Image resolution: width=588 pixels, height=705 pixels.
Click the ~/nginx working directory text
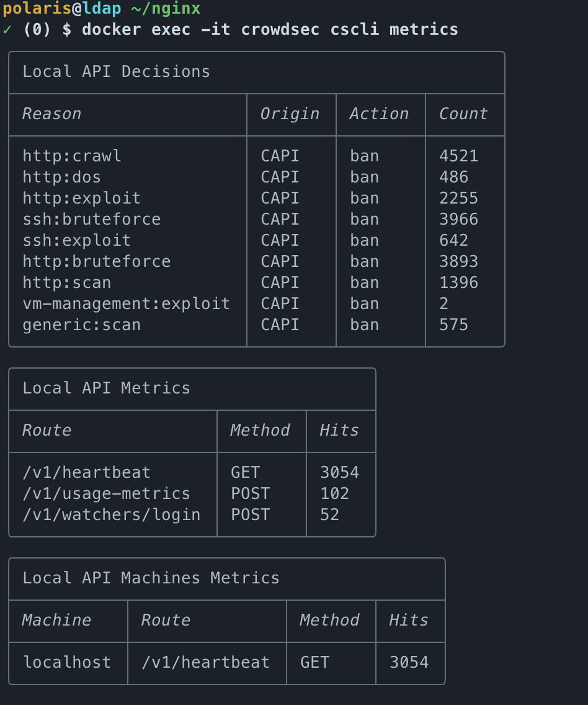tap(166, 9)
